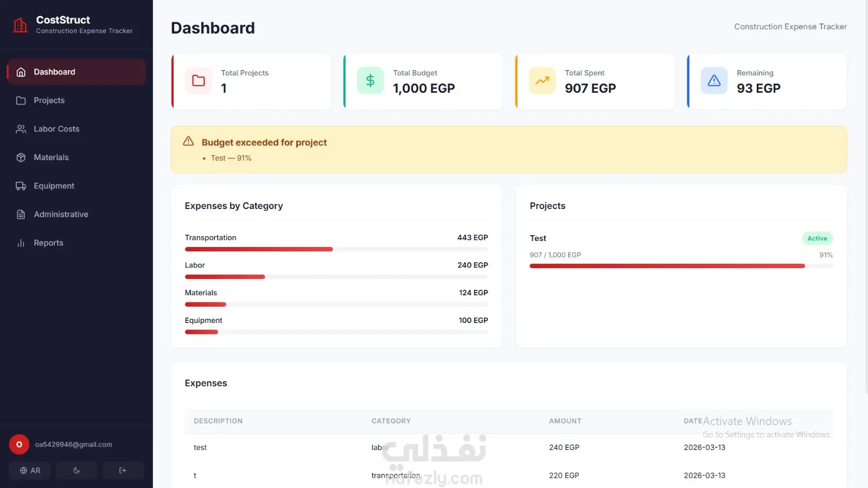Viewport: 868px width, 488px height.
Task: Open the Projects page in sidebar
Action: [x=49, y=100]
